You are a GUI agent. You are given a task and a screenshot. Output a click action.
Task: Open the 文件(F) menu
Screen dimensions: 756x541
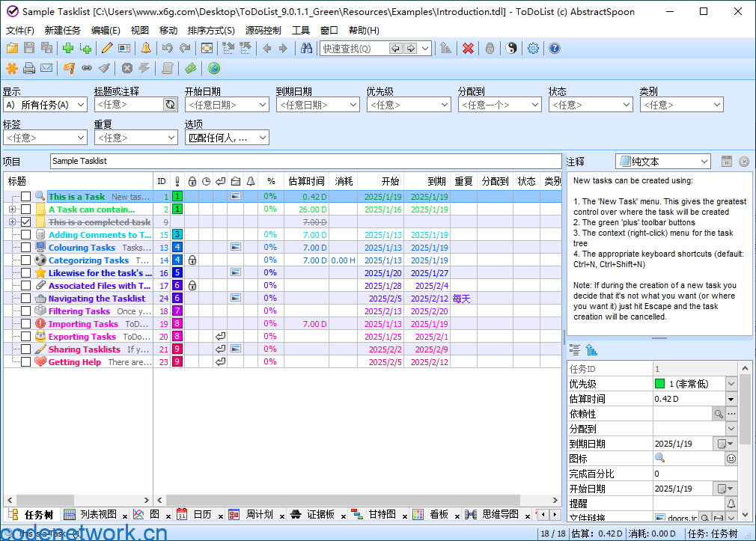(20, 31)
